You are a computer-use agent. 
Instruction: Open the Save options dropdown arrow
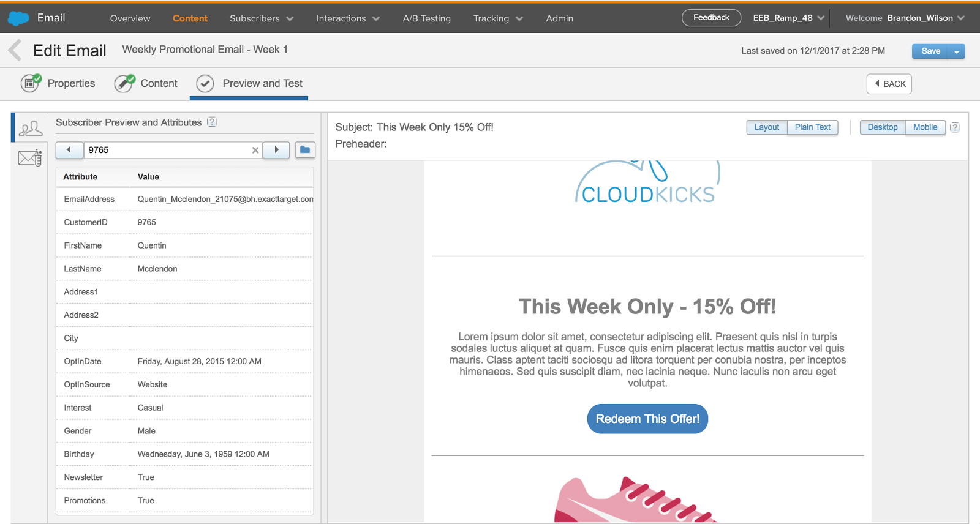(x=957, y=51)
